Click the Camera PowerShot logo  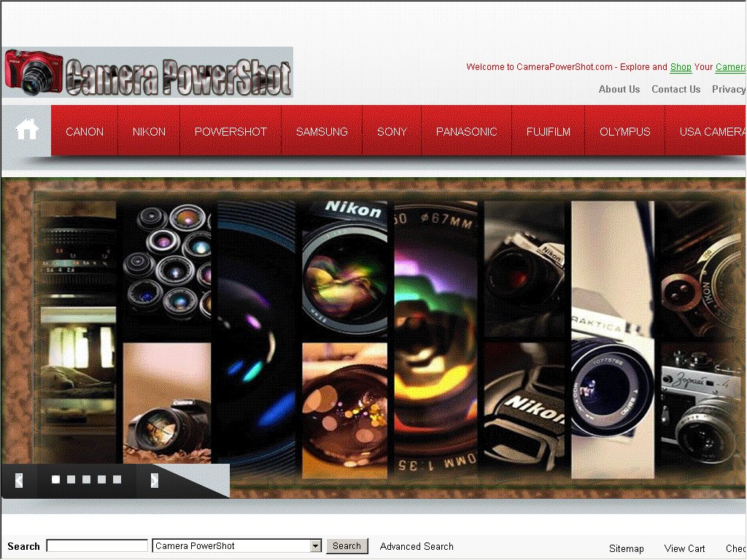pos(147,72)
